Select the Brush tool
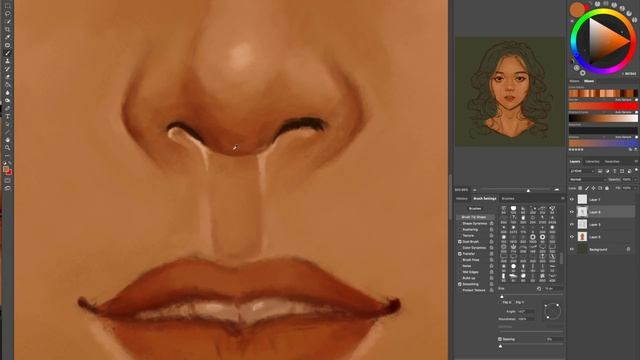This screenshot has height=360, width=640. pos(7,53)
